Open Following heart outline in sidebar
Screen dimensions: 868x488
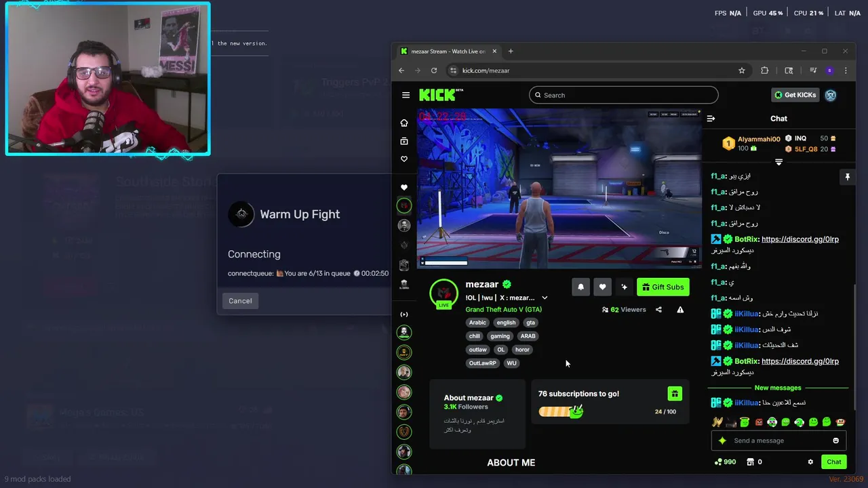pyautogui.click(x=404, y=159)
